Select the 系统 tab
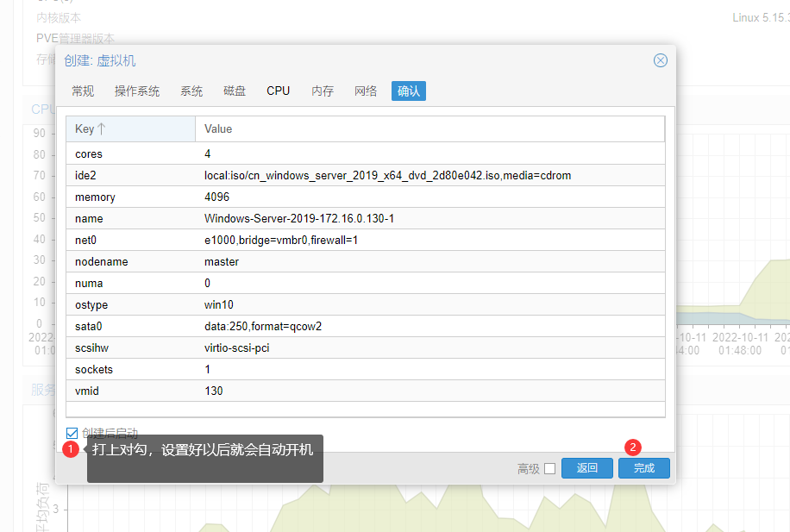This screenshot has width=790, height=532. 191,91
